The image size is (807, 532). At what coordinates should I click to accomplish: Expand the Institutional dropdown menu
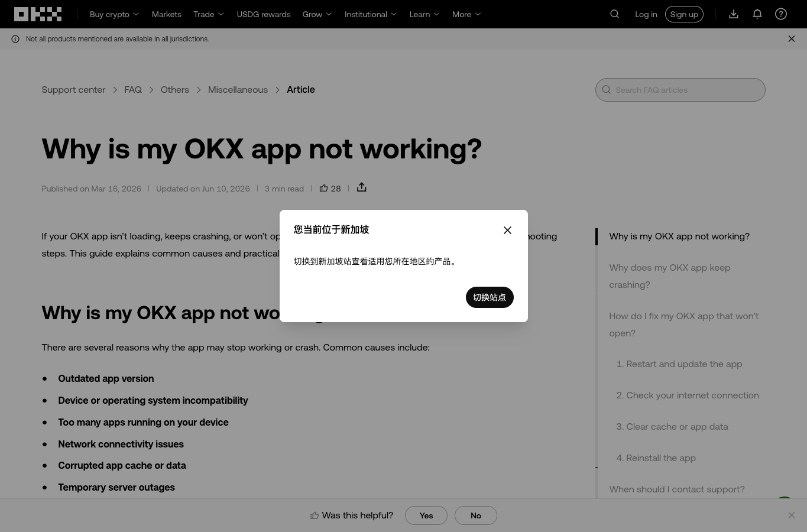pyautogui.click(x=371, y=14)
